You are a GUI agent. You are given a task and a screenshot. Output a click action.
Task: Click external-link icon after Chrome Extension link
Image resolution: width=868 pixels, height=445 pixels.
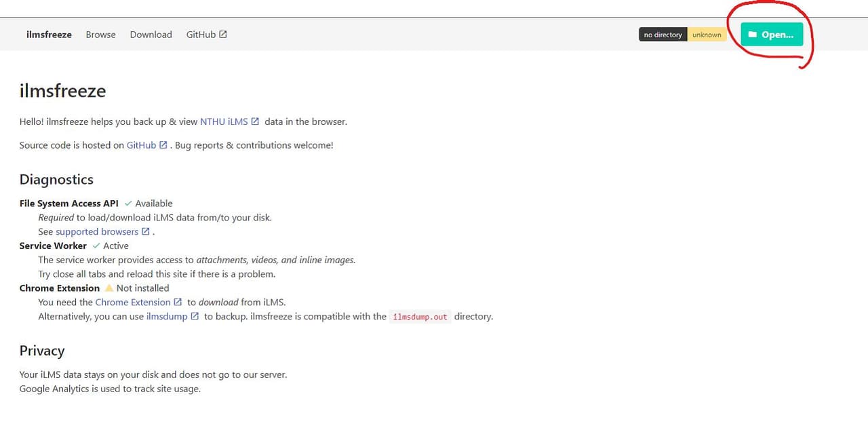tap(178, 302)
